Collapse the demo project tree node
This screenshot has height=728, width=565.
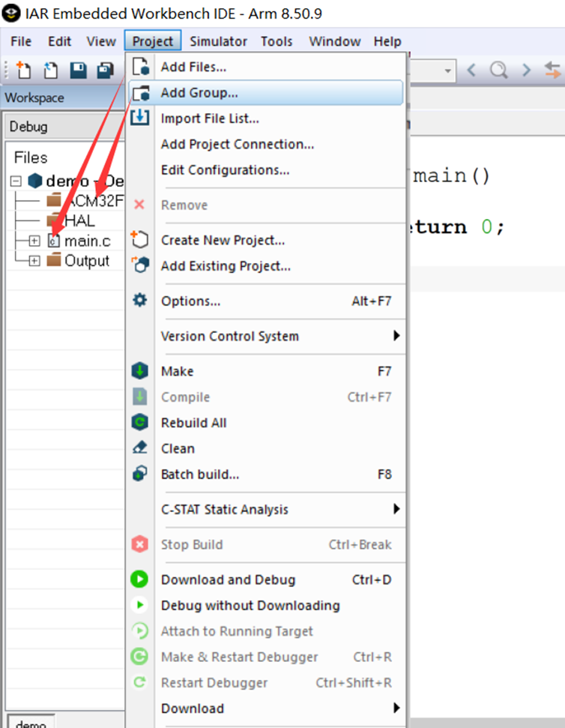16,181
